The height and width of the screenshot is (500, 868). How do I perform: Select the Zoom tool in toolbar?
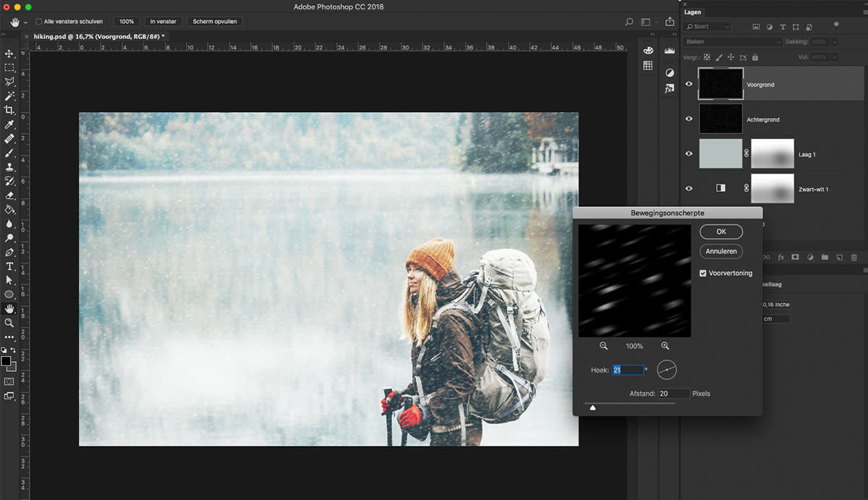(9, 323)
